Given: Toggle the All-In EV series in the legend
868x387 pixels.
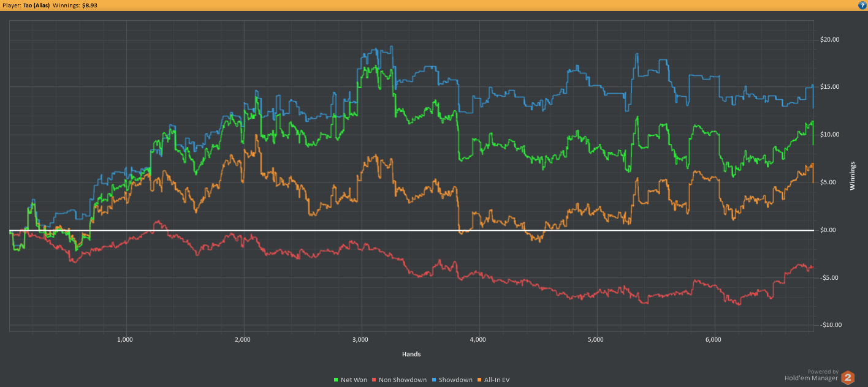Looking at the screenshot, I should pos(495,380).
